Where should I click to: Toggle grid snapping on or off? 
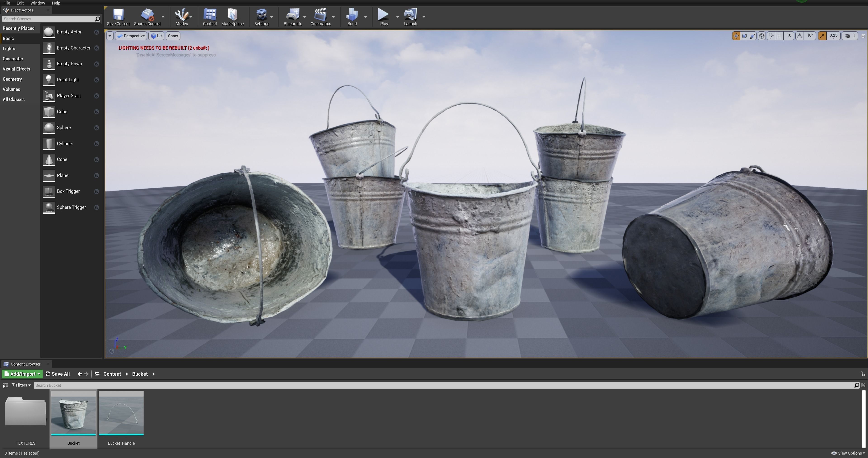pyautogui.click(x=779, y=36)
